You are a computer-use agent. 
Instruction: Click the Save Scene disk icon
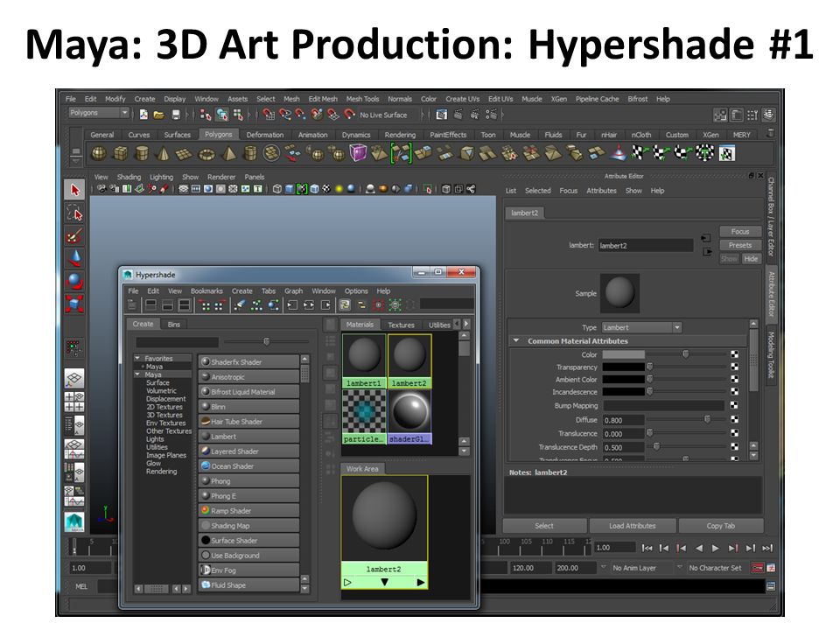coord(176,115)
